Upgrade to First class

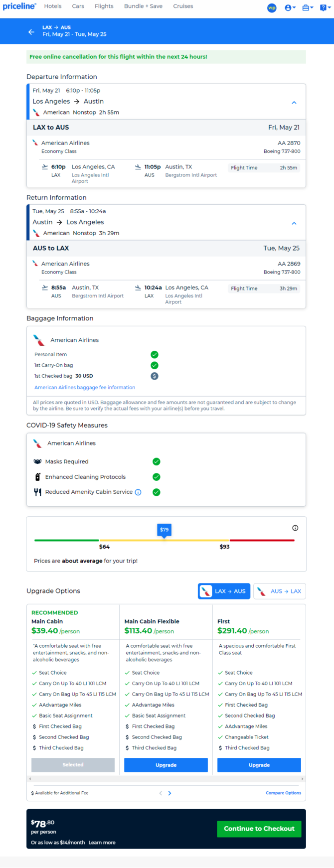(259, 765)
